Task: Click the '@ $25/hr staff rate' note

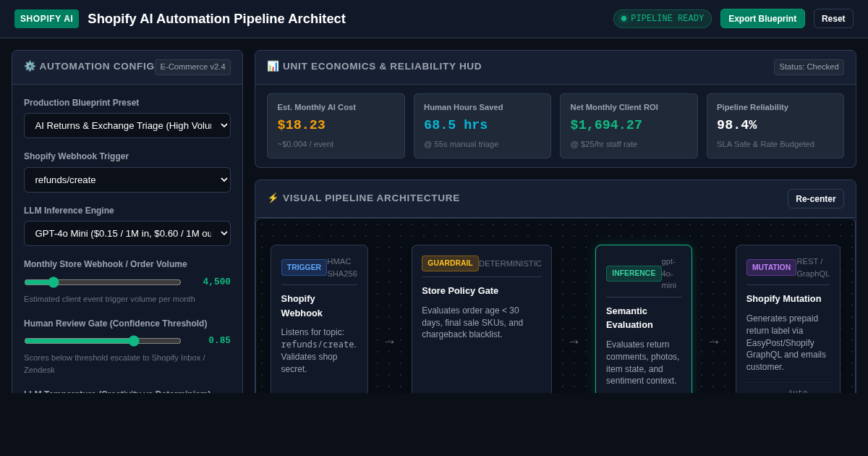Action: pos(604,144)
